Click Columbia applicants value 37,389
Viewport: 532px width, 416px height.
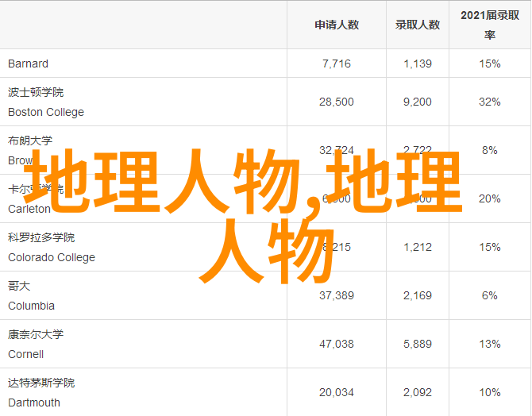click(x=336, y=296)
